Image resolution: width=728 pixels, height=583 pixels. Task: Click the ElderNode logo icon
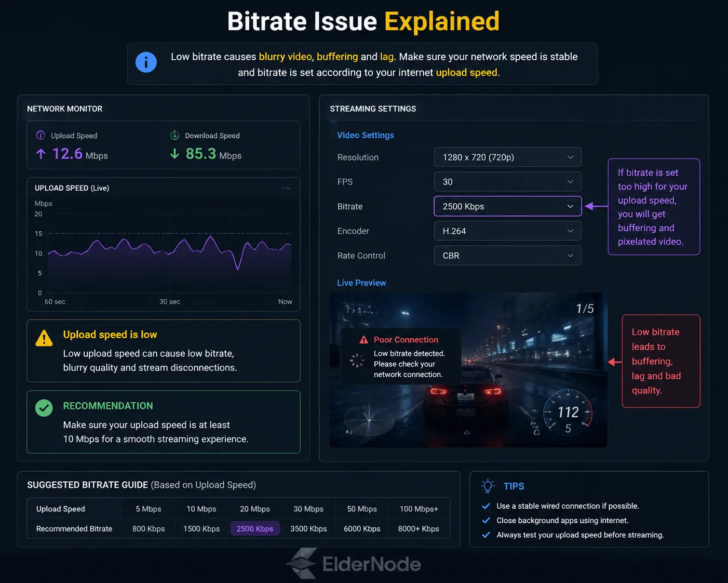pos(302,564)
